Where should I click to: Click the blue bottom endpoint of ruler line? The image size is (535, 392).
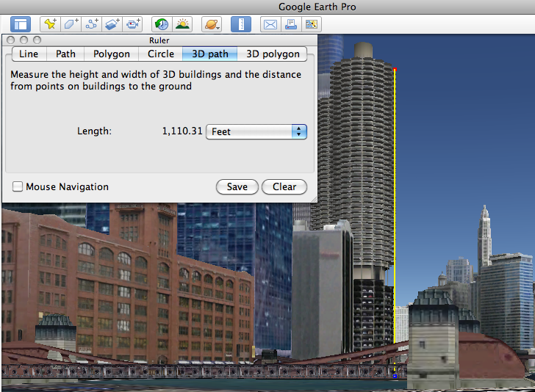(x=395, y=376)
